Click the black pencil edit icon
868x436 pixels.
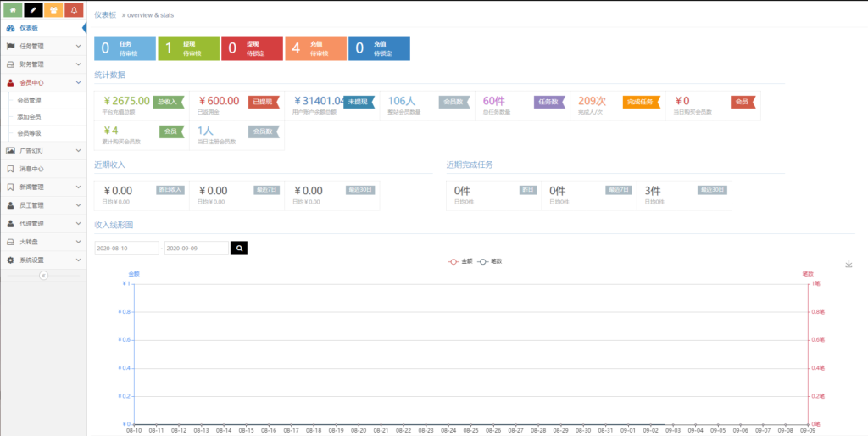point(33,10)
